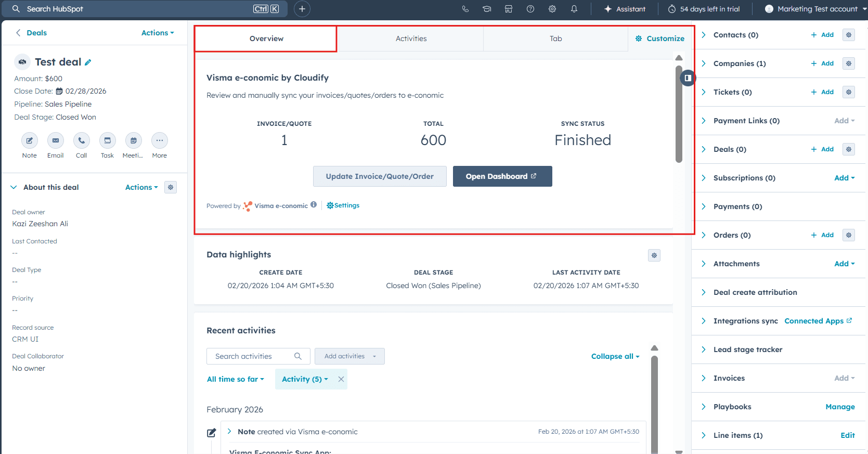Open the Add activities dropdown
Viewport: 868px width, 454px height.
coord(349,356)
